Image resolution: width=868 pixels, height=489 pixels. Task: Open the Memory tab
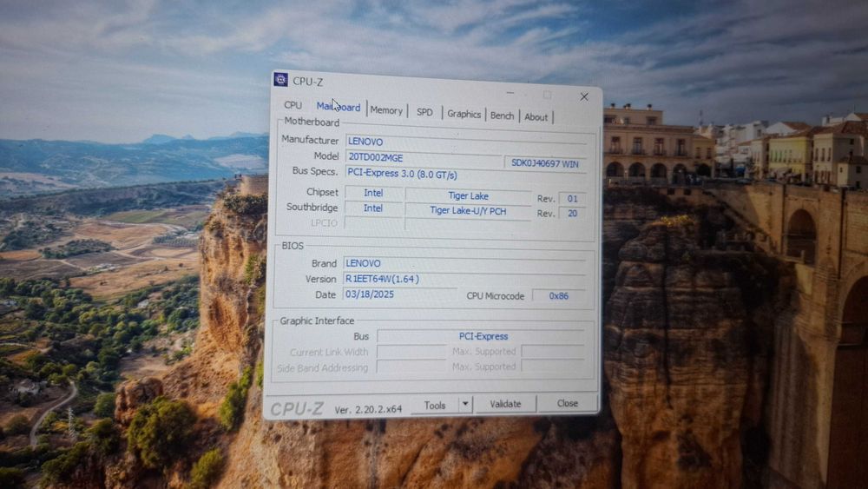[386, 110]
